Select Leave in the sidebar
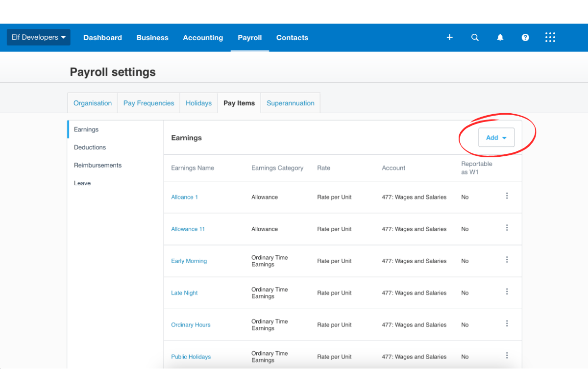Image resolution: width=588 pixels, height=392 pixels. click(x=82, y=183)
